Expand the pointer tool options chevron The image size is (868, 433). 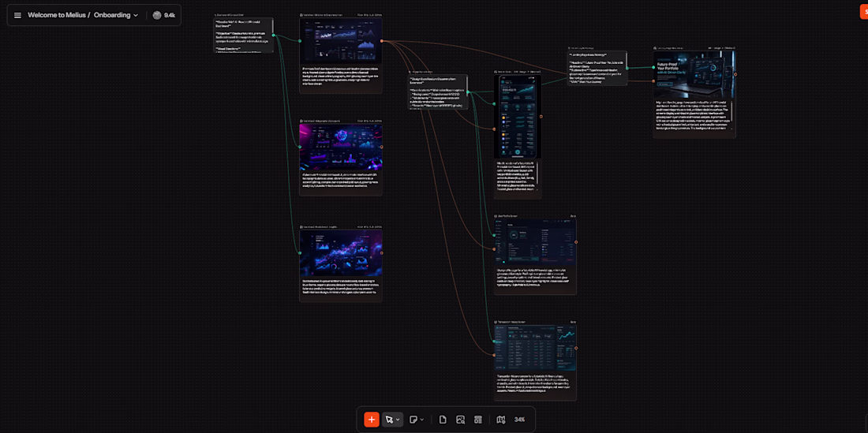(x=398, y=420)
